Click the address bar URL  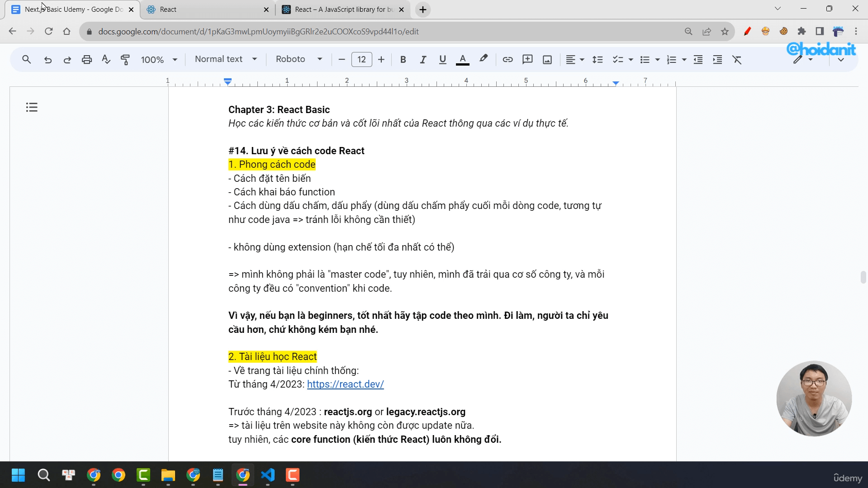(258, 32)
